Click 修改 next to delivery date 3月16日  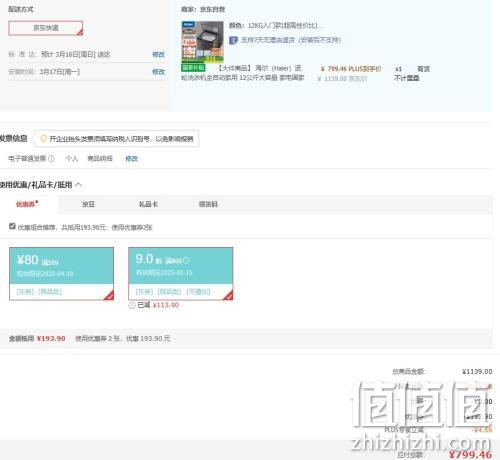(158, 54)
